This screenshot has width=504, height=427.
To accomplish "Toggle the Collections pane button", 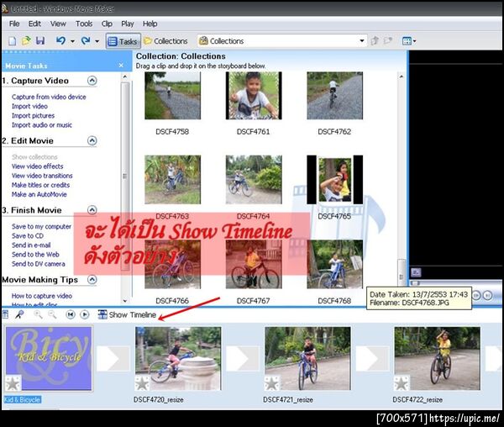I will (x=165, y=41).
